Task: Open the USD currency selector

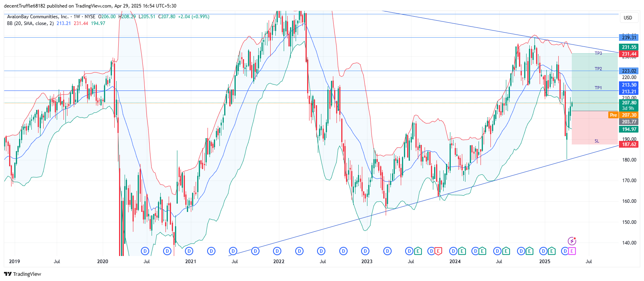Action: 628,18
